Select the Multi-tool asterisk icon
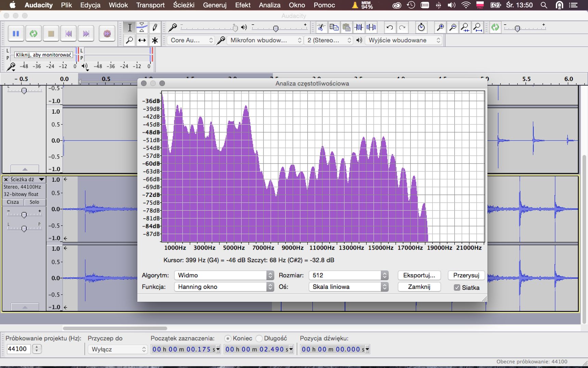The width and height of the screenshot is (588, 368). pyautogui.click(x=155, y=40)
